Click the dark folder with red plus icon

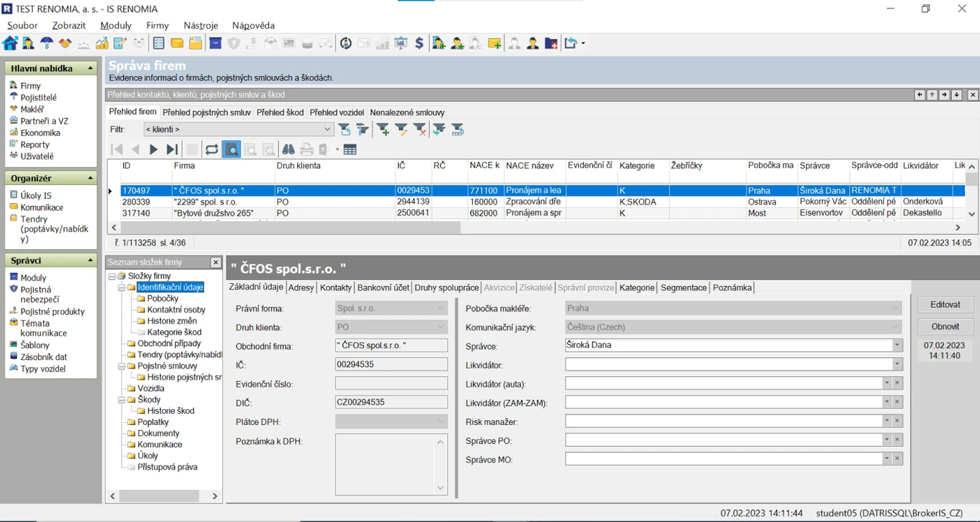[x=551, y=44]
